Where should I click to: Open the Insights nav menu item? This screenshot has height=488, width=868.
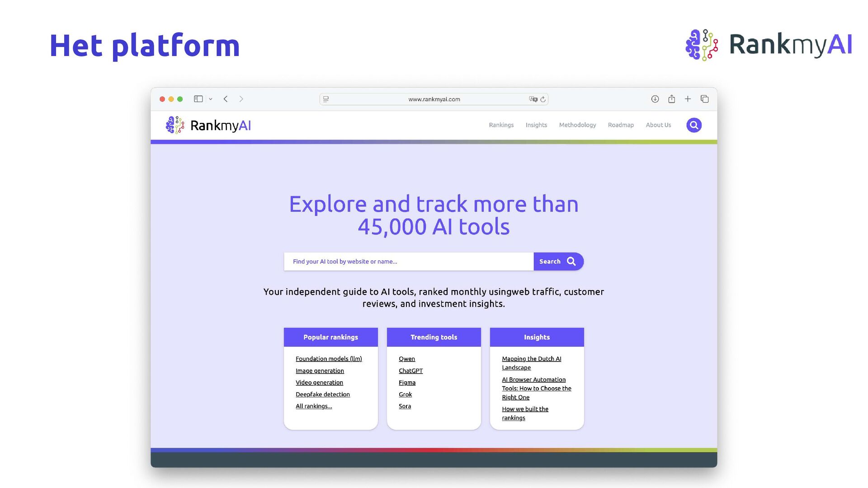[x=536, y=125]
